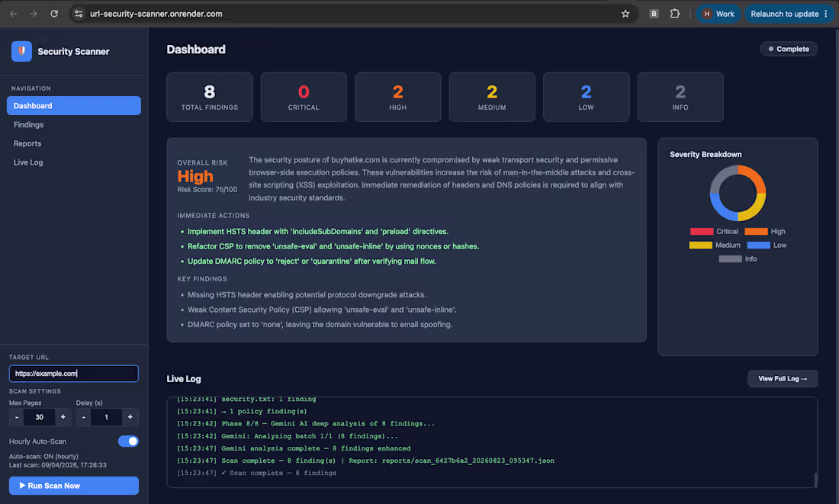Image resolution: width=839 pixels, height=504 pixels.
Task: Click the address bar URL
Action: click(x=156, y=14)
